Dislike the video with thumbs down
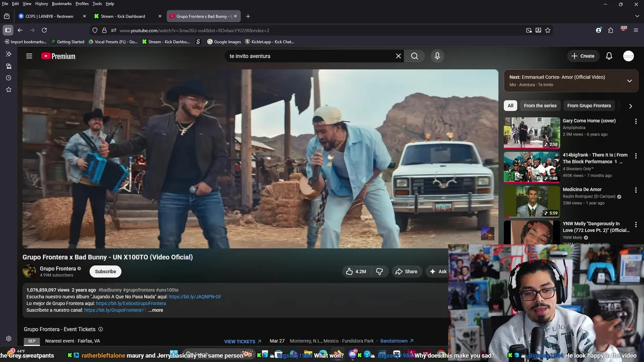The image size is (644, 362). click(x=379, y=271)
